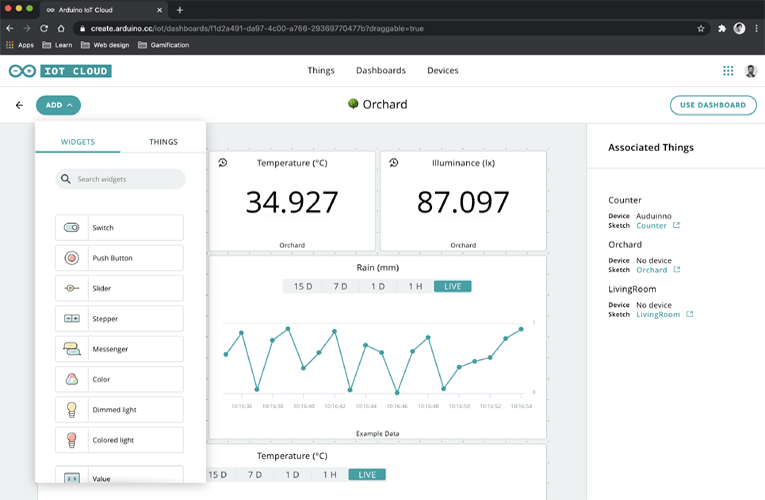The image size is (765, 500).
Task: Open the Learn bookmarks folder
Action: (57, 45)
